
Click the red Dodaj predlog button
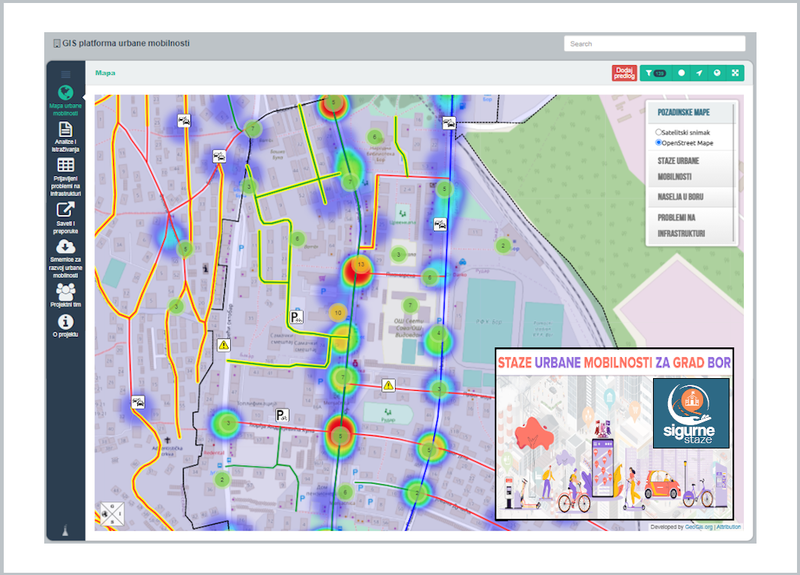tap(624, 73)
